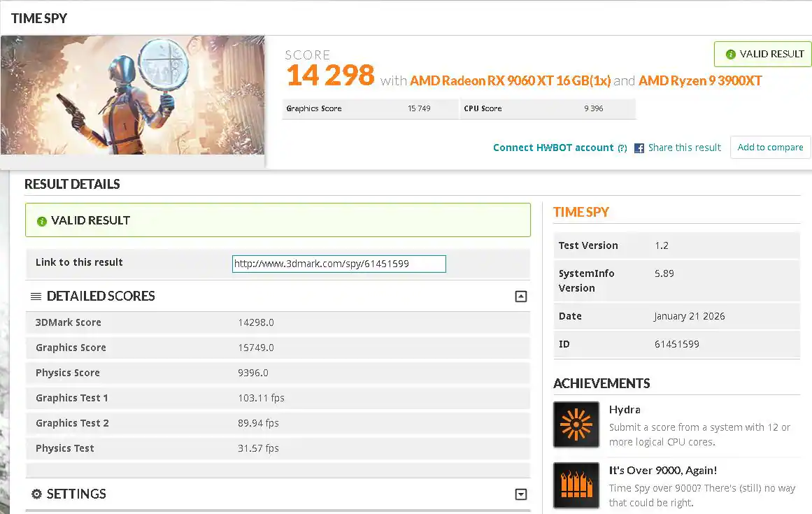Click the Time Spy benchmark thumbnail image
This screenshot has width=812, height=514.
coord(133,95)
